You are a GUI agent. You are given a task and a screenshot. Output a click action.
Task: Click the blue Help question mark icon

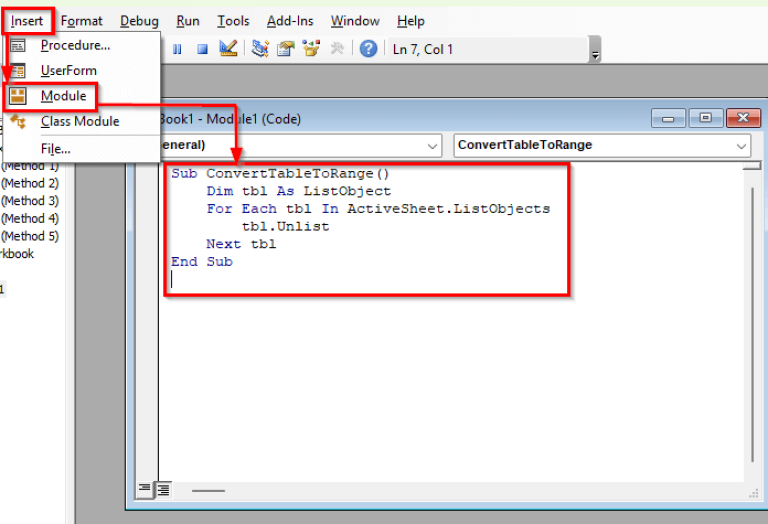tap(369, 49)
